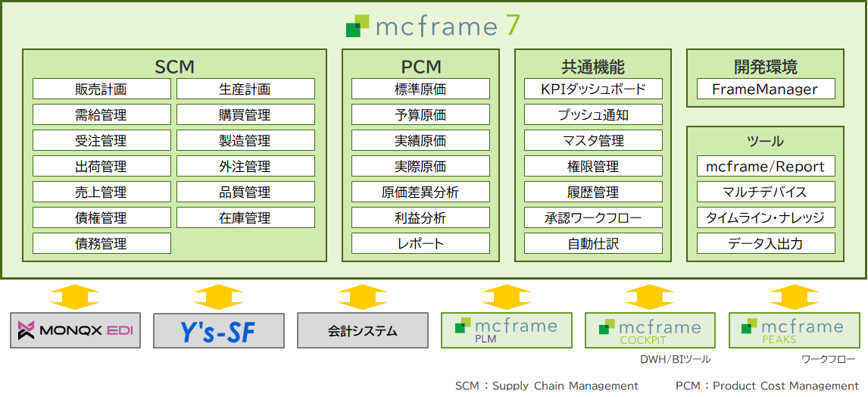The image size is (868, 397).
Task: Select マルチデバイス box
Action: coord(766,192)
